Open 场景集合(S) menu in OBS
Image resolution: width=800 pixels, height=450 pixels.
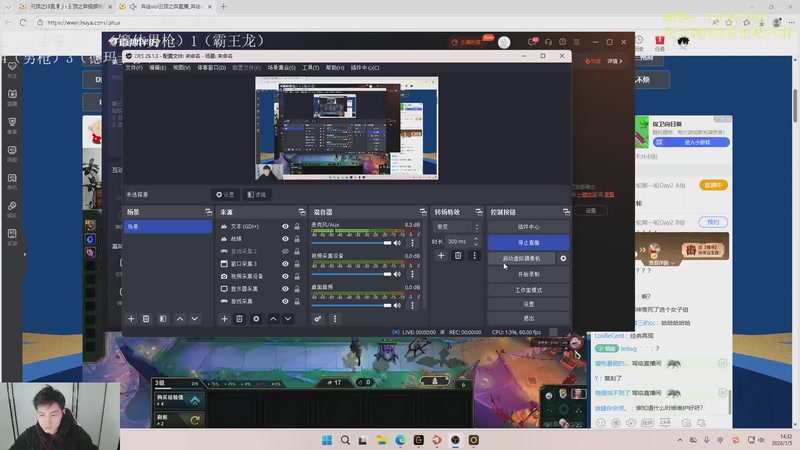tap(281, 67)
